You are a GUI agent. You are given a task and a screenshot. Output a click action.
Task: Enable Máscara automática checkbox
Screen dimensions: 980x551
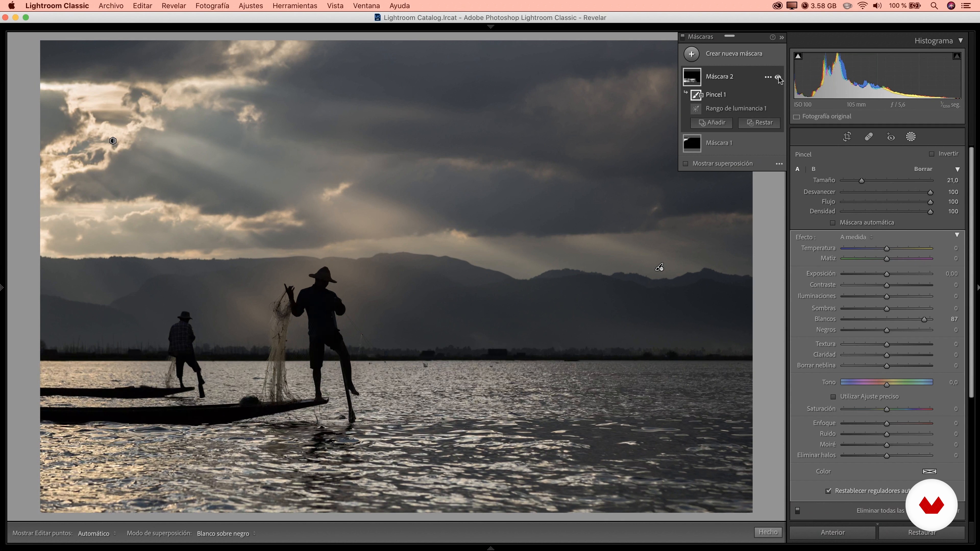click(832, 223)
